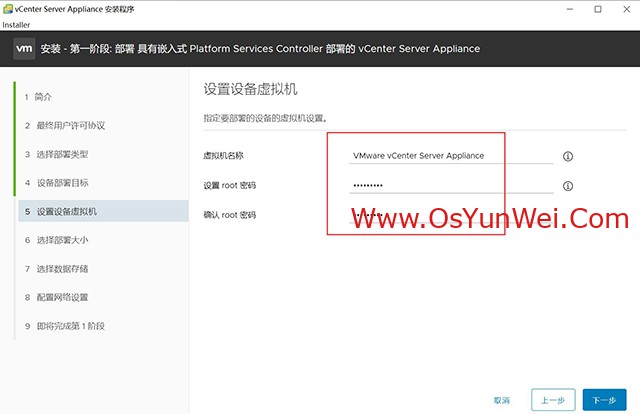The width and height of the screenshot is (640, 414).
Task: Click the vm logo in the header
Action: [x=24, y=49]
